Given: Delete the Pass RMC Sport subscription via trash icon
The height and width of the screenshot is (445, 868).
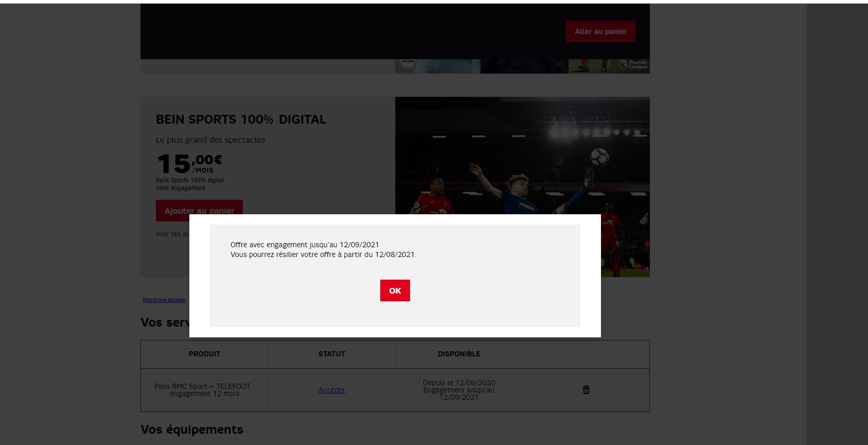Looking at the screenshot, I should click(x=586, y=390).
